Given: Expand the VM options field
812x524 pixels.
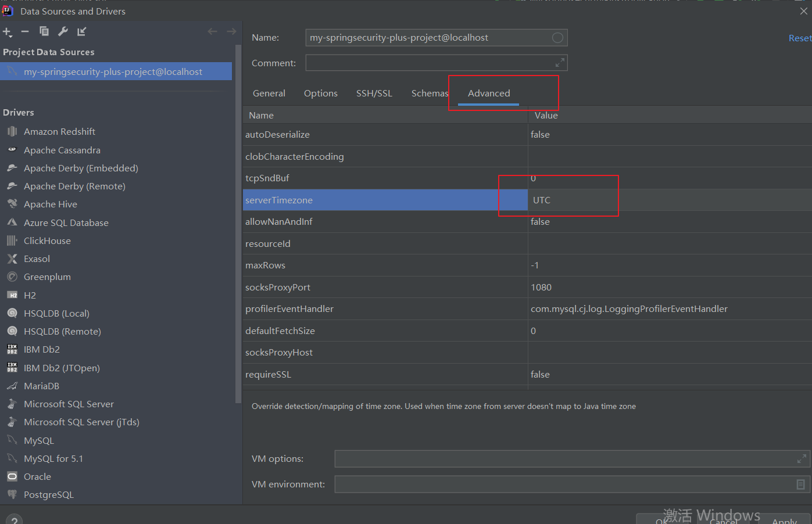Looking at the screenshot, I should pos(802,459).
